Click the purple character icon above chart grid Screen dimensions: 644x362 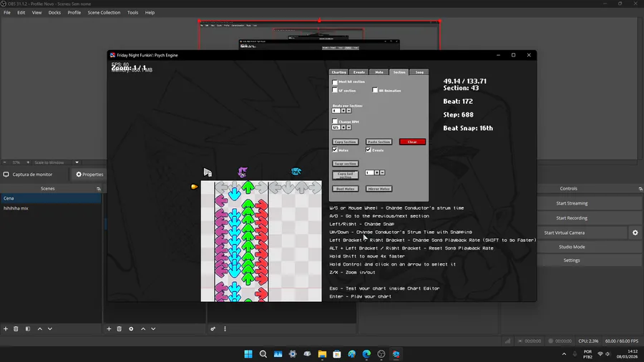pyautogui.click(x=243, y=172)
